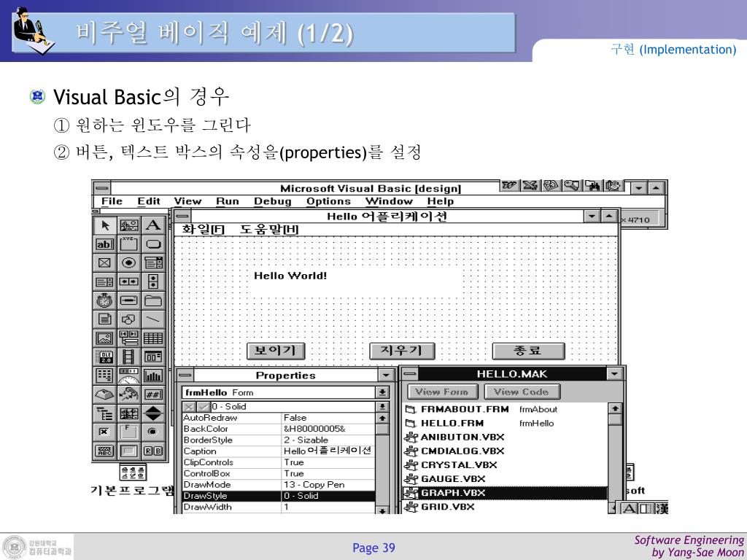Open the Edit menu
The height and width of the screenshot is (560, 747).
[x=149, y=201]
